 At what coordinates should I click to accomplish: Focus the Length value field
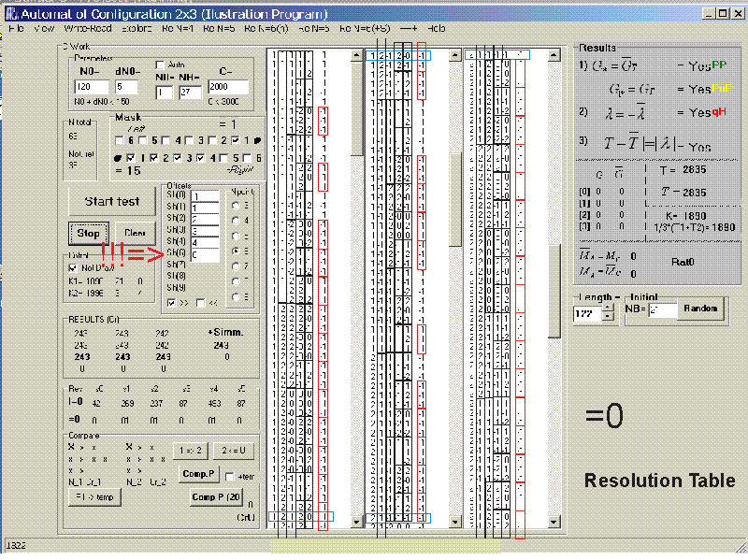coord(588,314)
